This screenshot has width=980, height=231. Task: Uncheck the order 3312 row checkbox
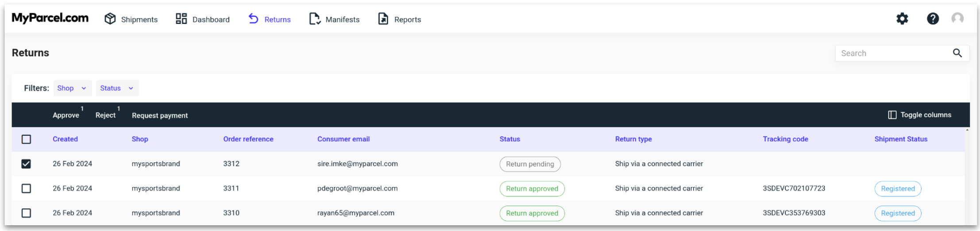27,164
